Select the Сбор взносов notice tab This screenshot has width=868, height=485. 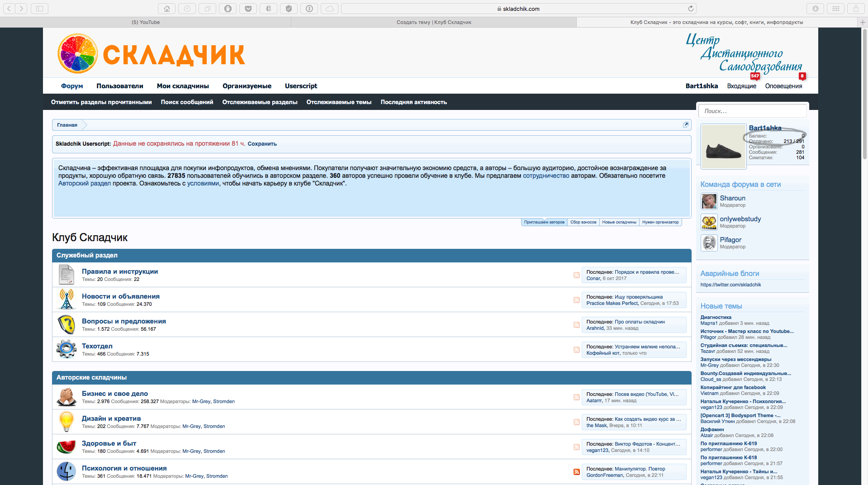(583, 222)
